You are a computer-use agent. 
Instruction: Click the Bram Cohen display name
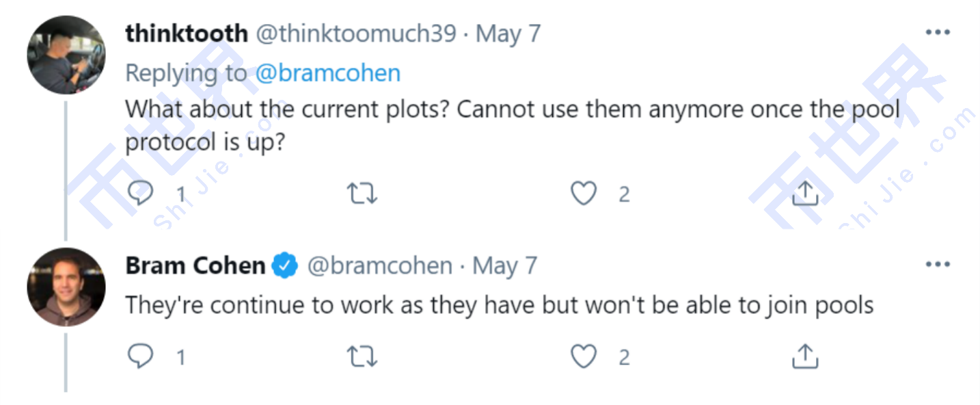click(x=195, y=265)
